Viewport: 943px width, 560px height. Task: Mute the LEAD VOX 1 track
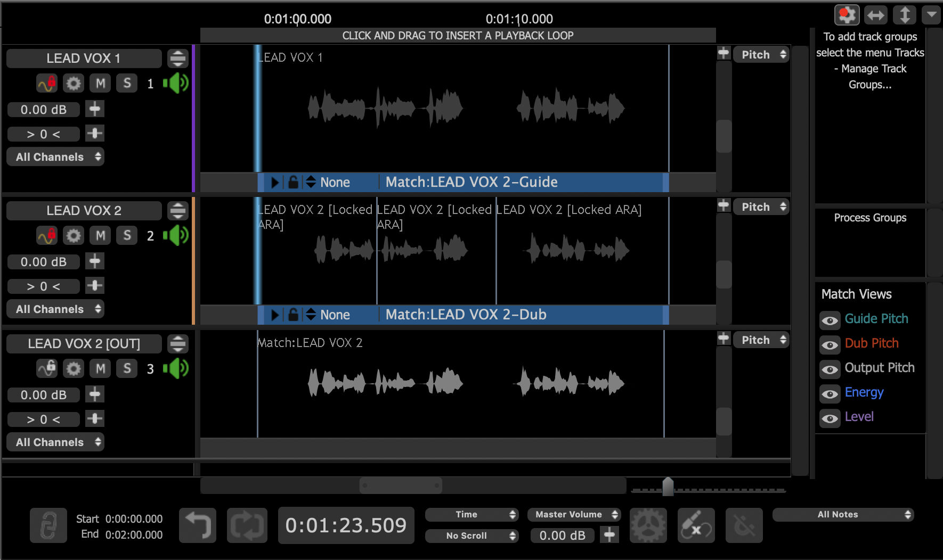click(x=100, y=84)
